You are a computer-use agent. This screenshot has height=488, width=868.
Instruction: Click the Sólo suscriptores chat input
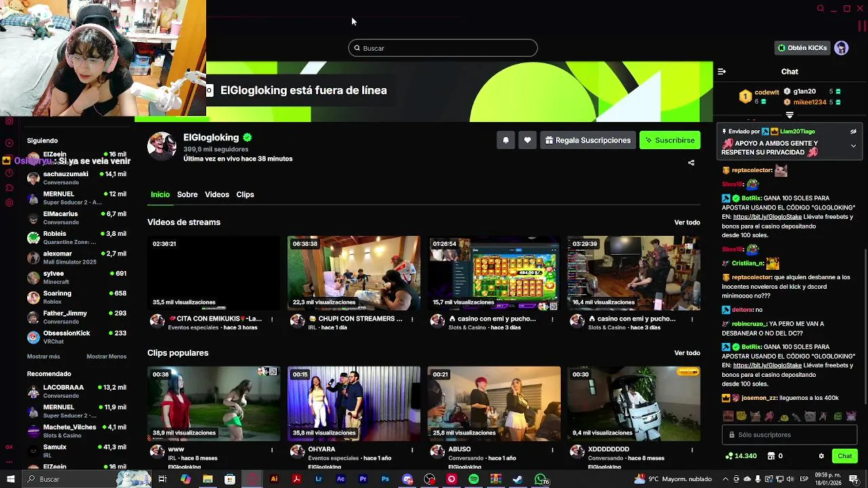(789, 435)
